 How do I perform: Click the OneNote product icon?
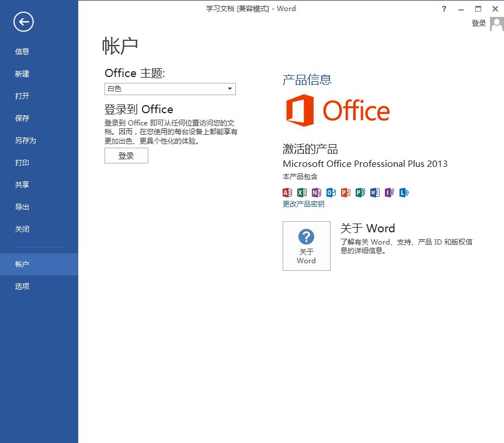pos(316,193)
